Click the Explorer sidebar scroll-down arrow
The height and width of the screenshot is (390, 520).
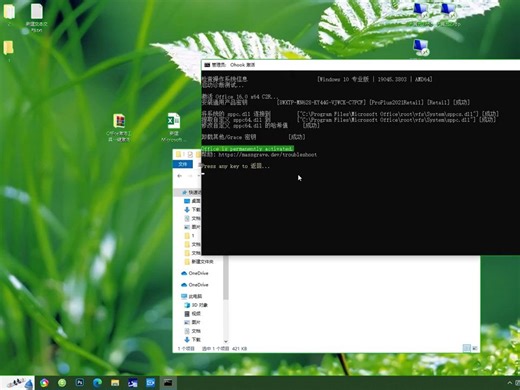(x=226, y=341)
